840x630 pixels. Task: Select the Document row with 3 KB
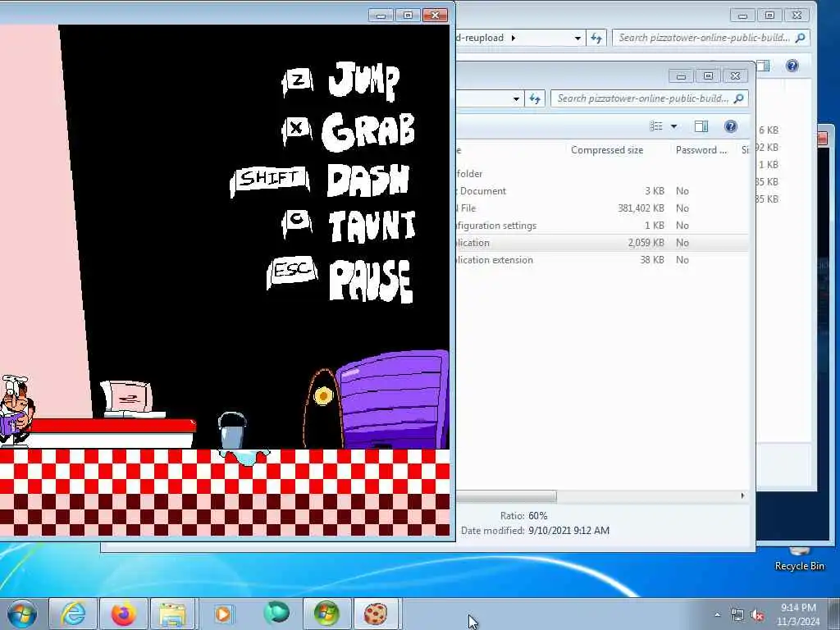603,190
